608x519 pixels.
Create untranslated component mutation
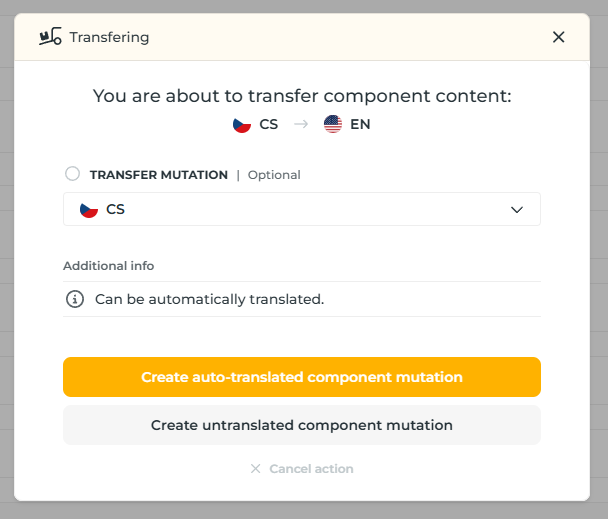tap(301, 425)
